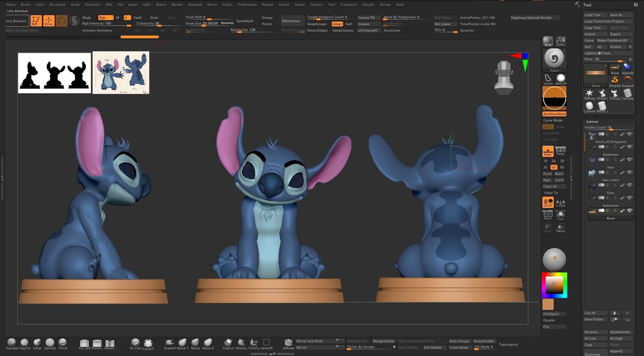The width and height of the screenshot is (644, 356).
Task: Expand the Tool palette header
Action: point(587,5)
